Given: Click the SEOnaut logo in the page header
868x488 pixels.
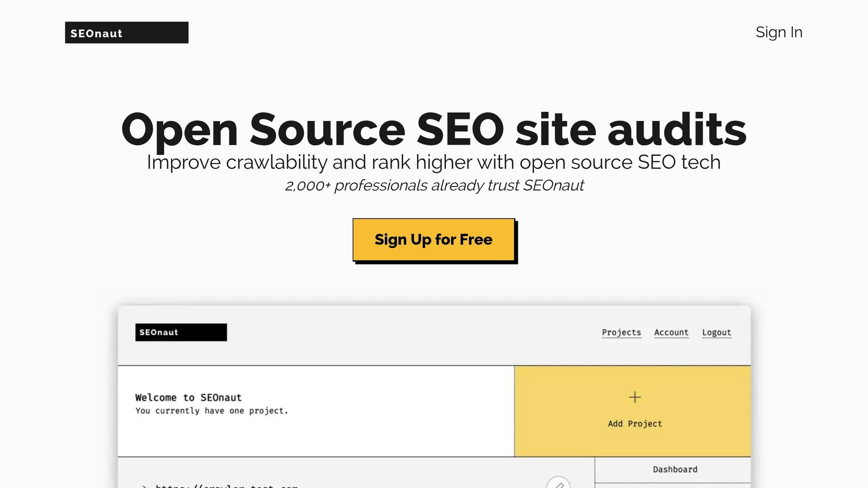Looking at the screenshot, I should pos(126,33).
